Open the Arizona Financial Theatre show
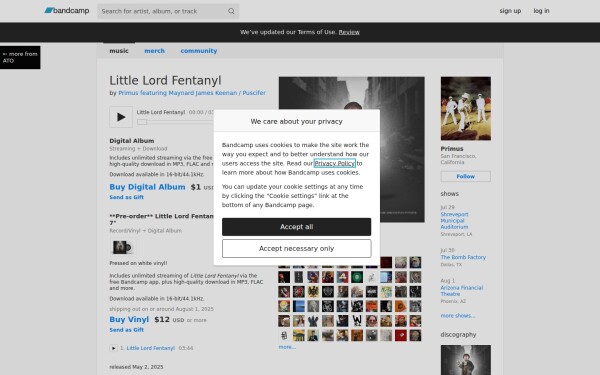 pos(461,291)
